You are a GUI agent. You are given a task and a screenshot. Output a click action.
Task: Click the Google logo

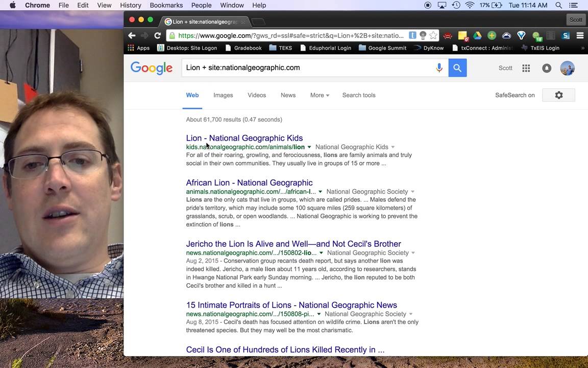152,68
